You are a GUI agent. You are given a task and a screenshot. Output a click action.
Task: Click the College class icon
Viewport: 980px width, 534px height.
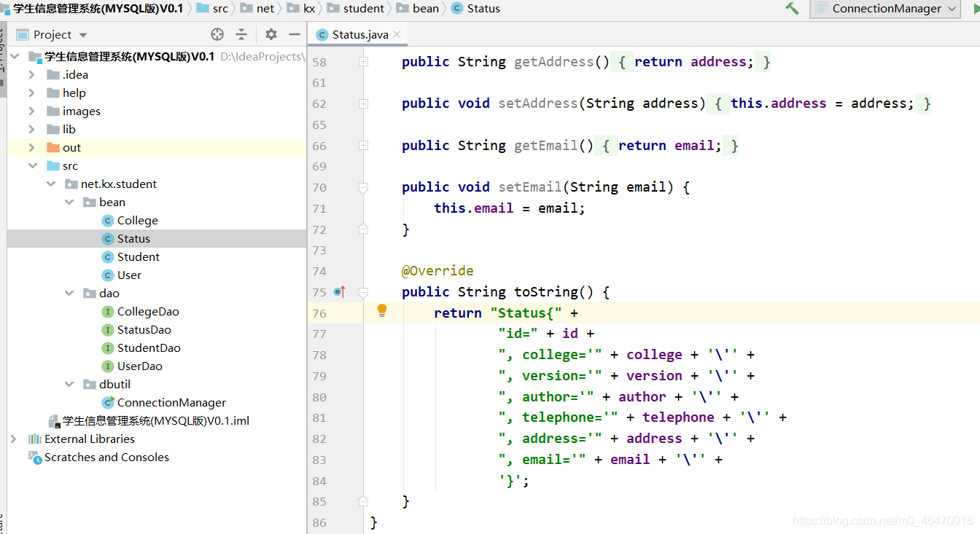point(107,220)
